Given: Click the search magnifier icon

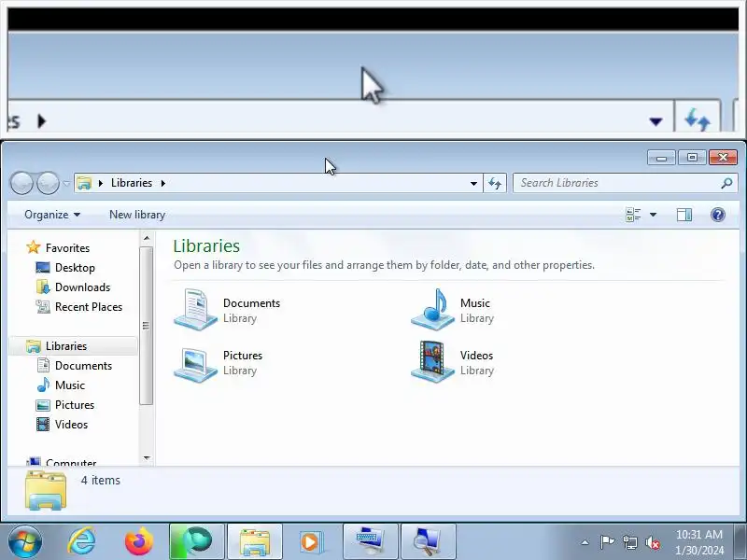Looking at the screenshot, I should pyautogui.click(x=726, y=183).
